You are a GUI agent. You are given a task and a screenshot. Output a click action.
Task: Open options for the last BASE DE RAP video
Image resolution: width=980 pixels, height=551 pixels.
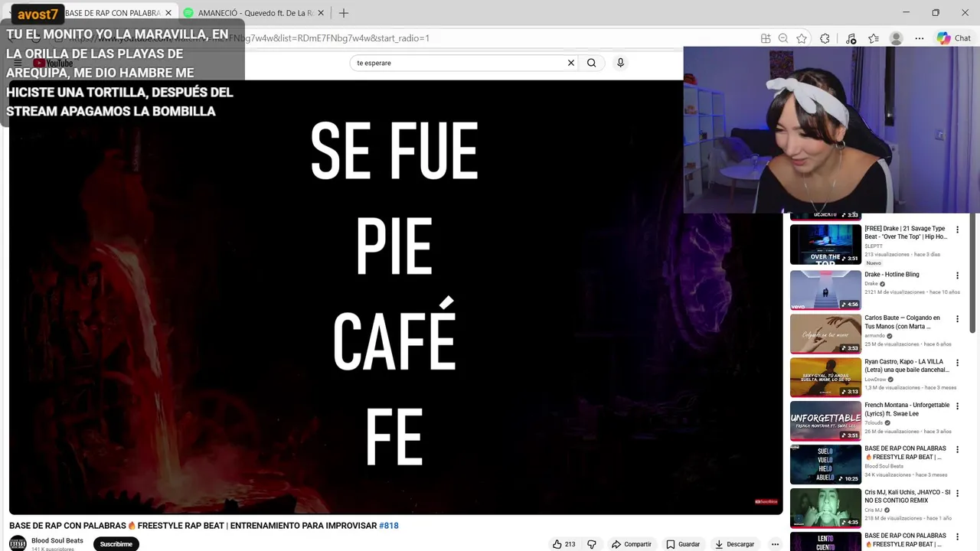coord(957,537)
